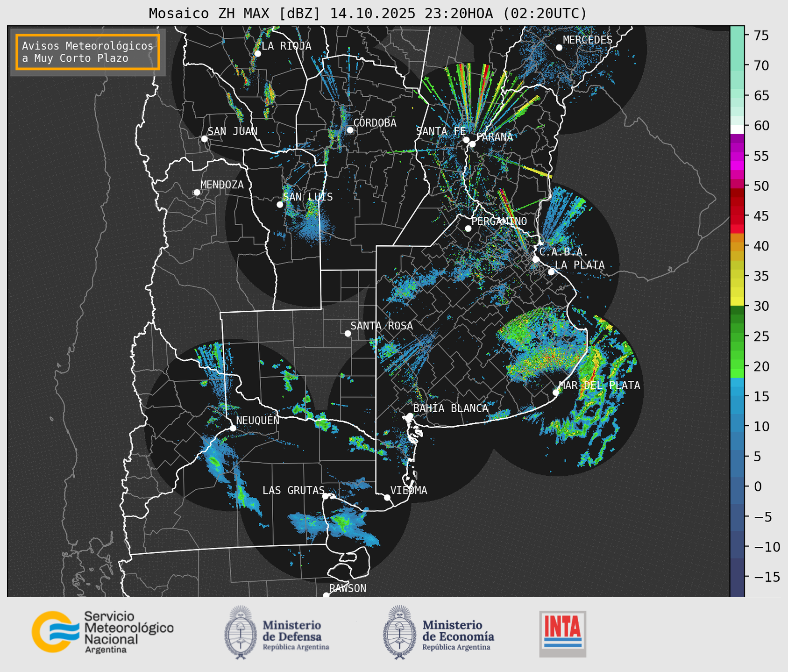Select the NEUQUÉN city marker
Screen dimensions: 788x672
233,428
